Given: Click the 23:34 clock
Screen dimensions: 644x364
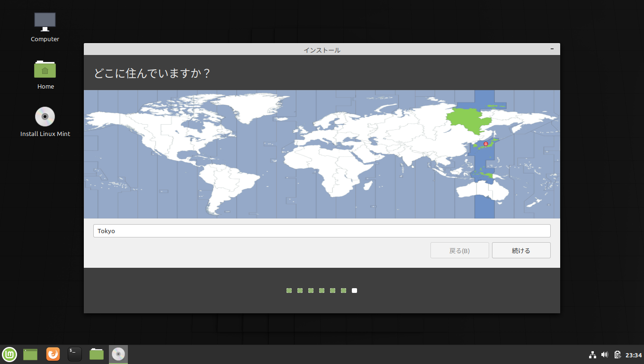Looking at the screenshot, I should pyautogui.click(x=634, y=355).
